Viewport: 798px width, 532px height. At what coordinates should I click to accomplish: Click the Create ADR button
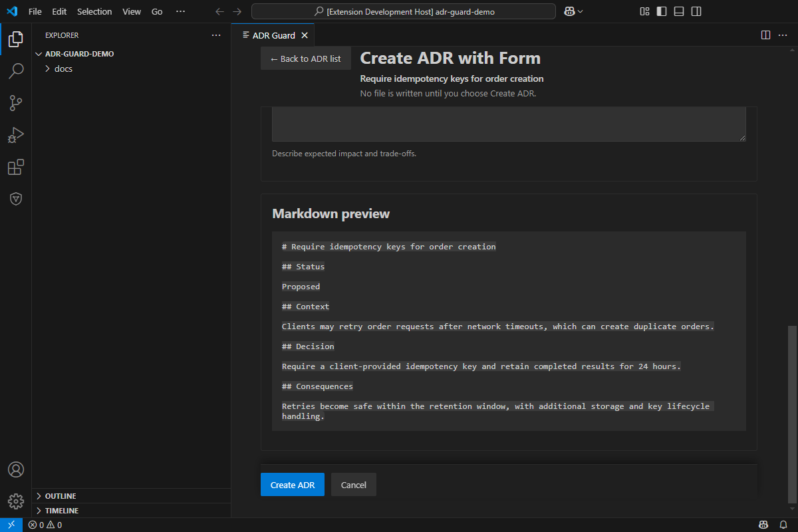pyautogui.click(x=293, y=485)
